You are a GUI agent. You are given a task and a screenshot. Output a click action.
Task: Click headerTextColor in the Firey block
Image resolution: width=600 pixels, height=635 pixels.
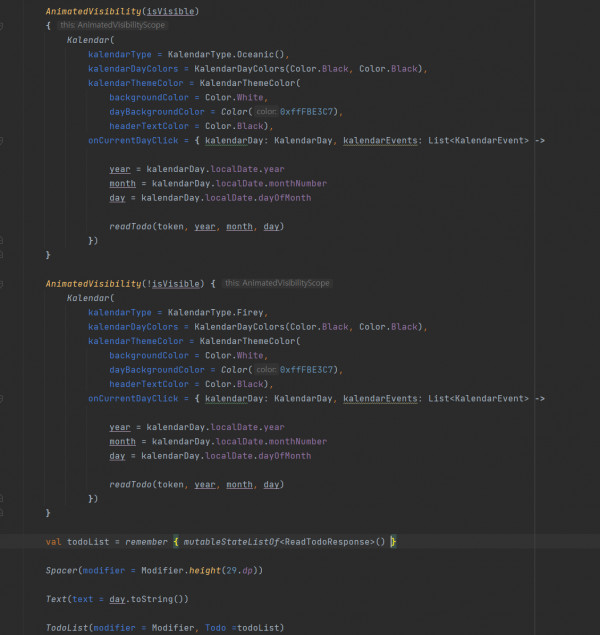click(x=149, y=384)
